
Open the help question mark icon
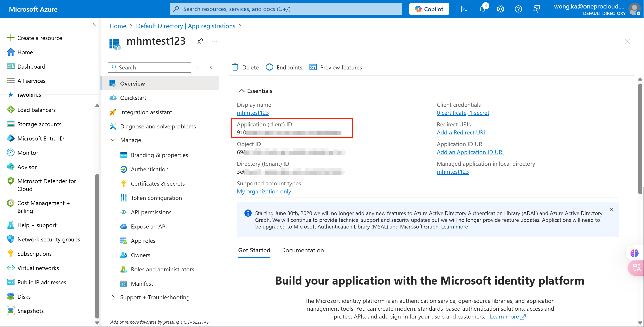coord(518,9)
